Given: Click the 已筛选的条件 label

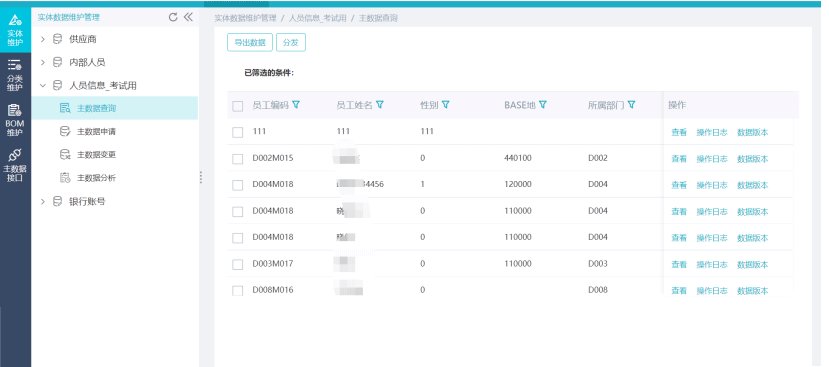Looking at the screenshot, I should tap(269, 73).
